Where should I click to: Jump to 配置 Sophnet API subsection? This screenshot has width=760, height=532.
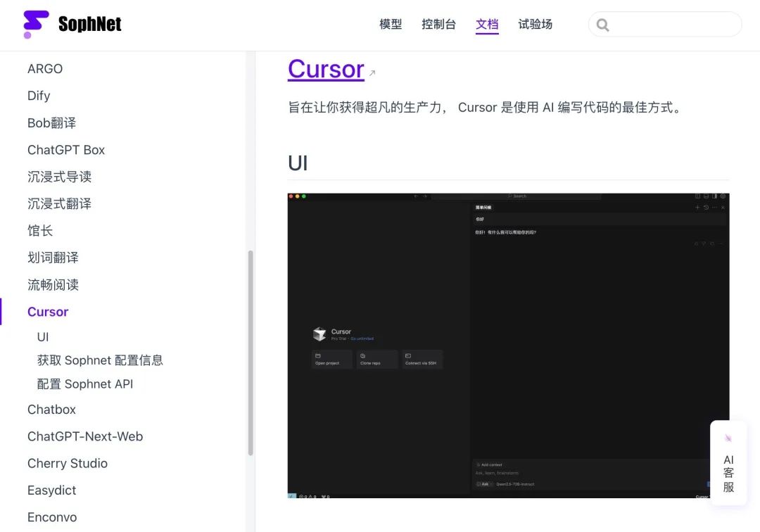click(85, 384)
